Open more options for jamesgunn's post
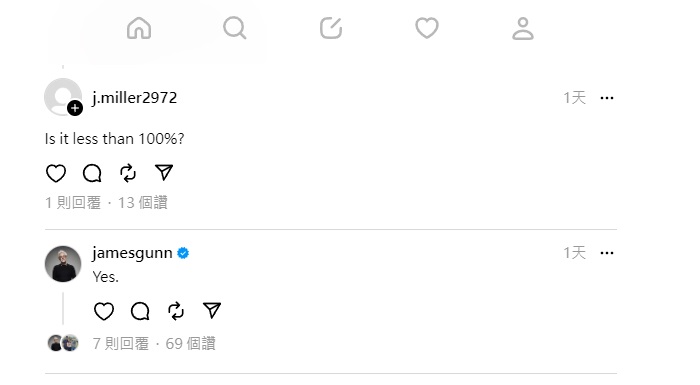Screen dimensions: 700x385 point(607,253)
